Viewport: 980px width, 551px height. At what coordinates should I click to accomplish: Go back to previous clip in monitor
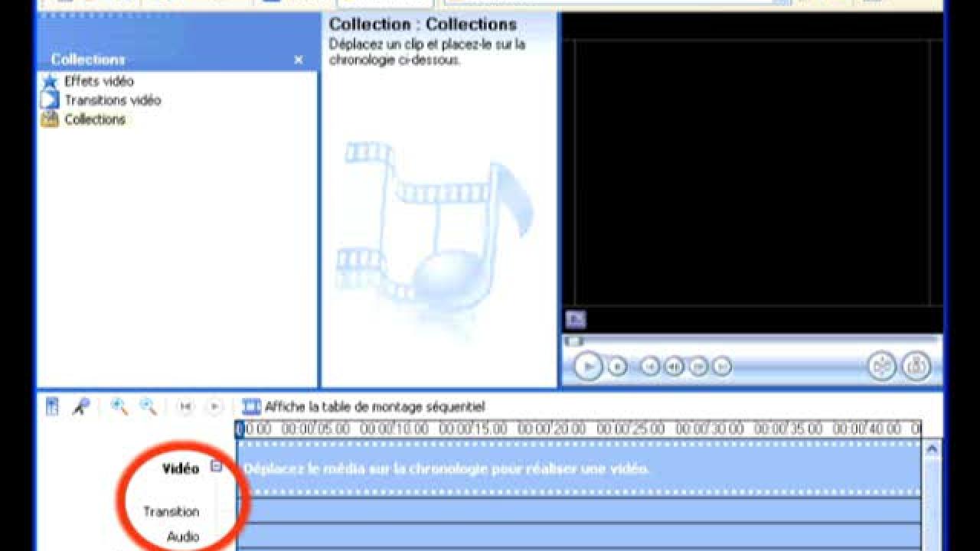coord(650,367)
